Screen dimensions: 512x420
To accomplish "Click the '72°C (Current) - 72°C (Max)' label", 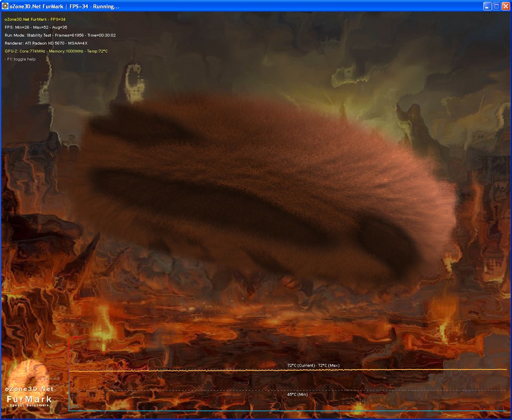I will pyautogui.click(x=313, y=365).
